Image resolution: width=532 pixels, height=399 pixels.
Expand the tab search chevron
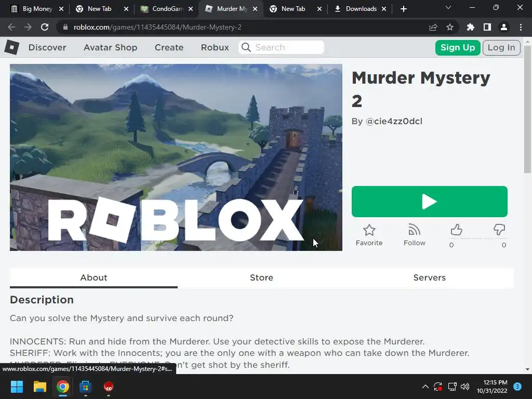(448, 7)
